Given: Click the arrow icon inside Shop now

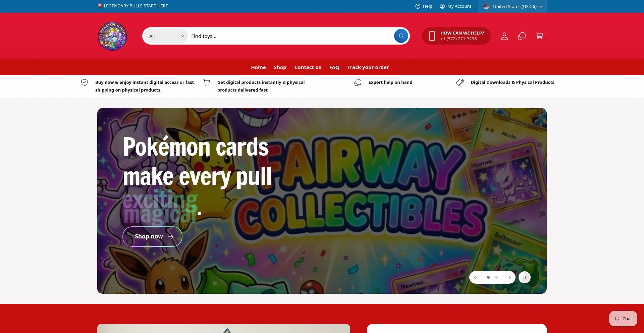Looking at the screenshot, I should (x=171, y=237).
